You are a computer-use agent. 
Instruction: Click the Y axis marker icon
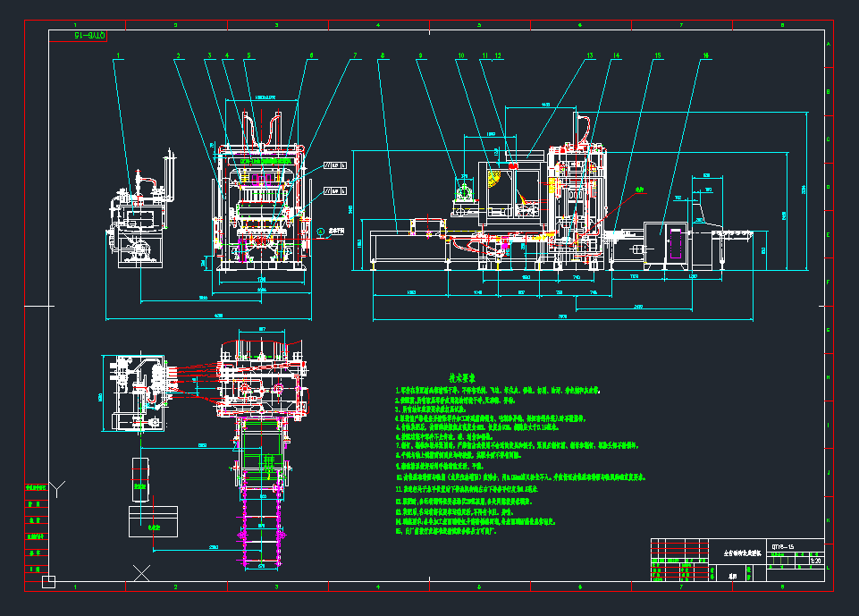[58, 488]
